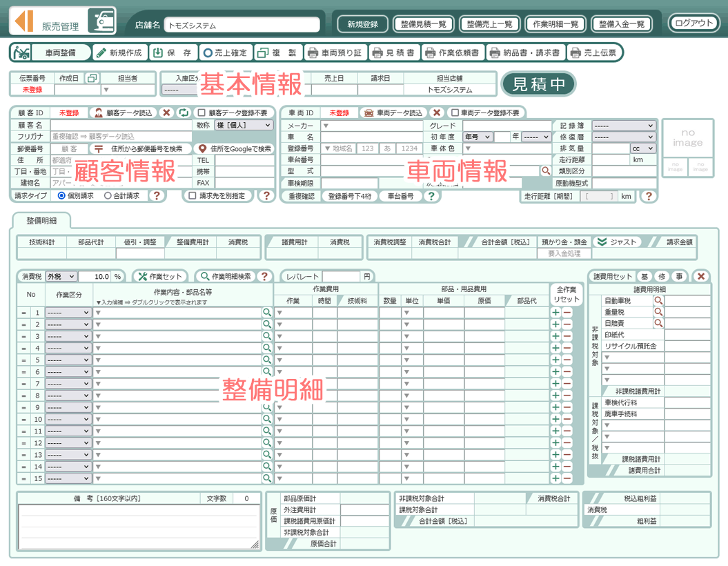Click the vehicle maintenance mechanic icon
The width and height of the screenshot is (728, 566).
(21, 53)
